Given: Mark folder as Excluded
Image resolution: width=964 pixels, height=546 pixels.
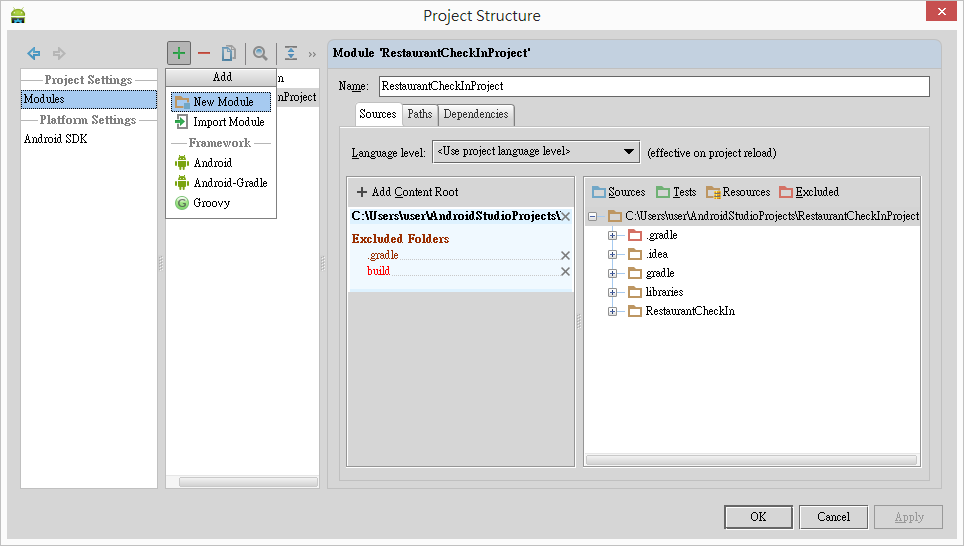Looking at the screenshot, I should [808, 192].
